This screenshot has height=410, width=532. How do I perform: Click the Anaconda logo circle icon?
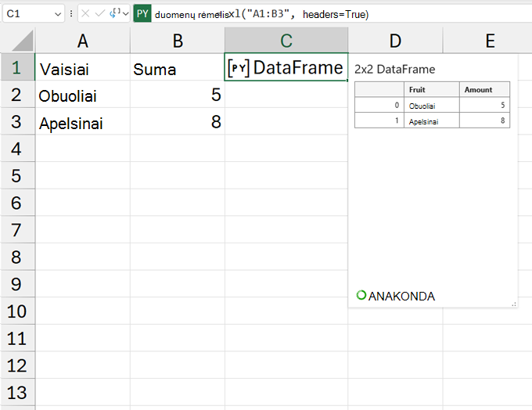coord(361,295)
